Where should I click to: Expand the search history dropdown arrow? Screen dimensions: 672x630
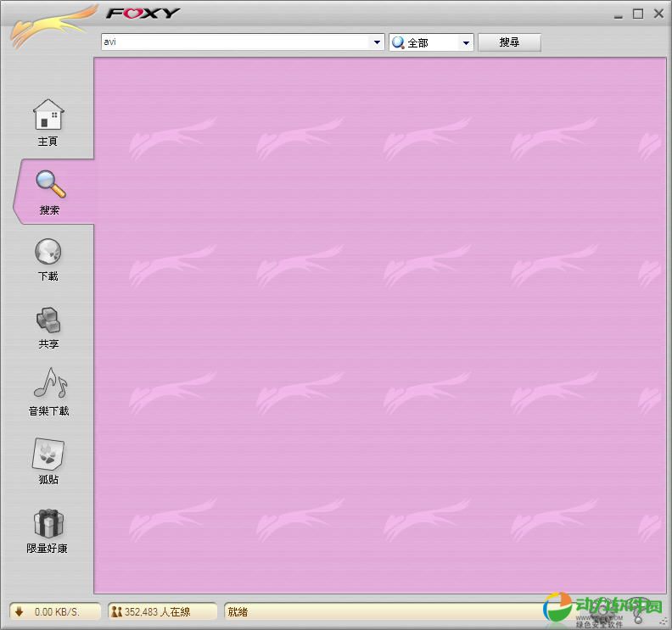click(x=378, y=42)
